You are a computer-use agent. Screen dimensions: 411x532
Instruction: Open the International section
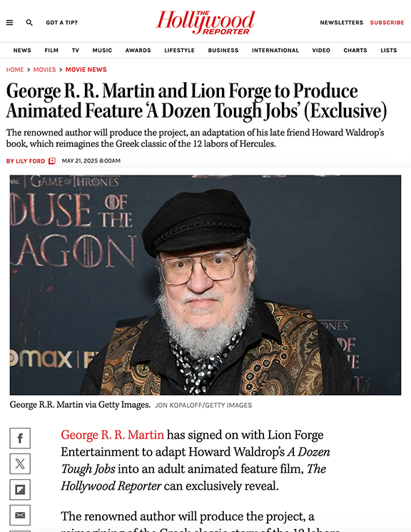click(275, 50)
